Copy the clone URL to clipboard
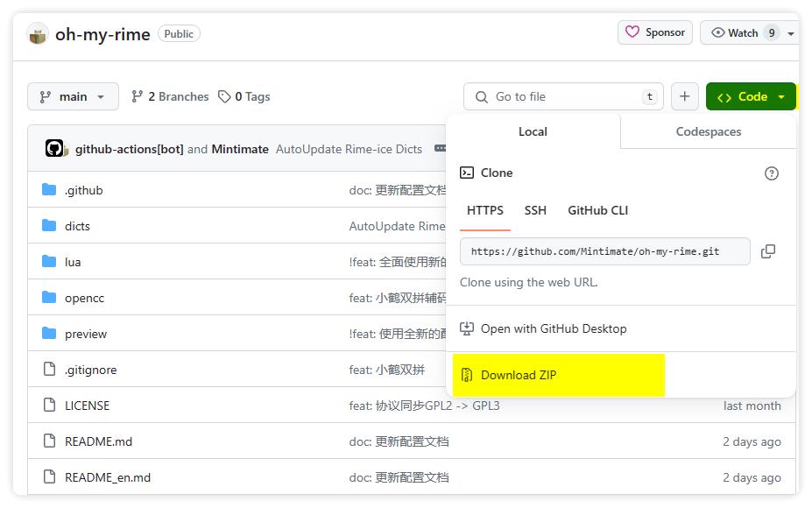Screen dimensions: 812x508 click(x=768, y=251)
